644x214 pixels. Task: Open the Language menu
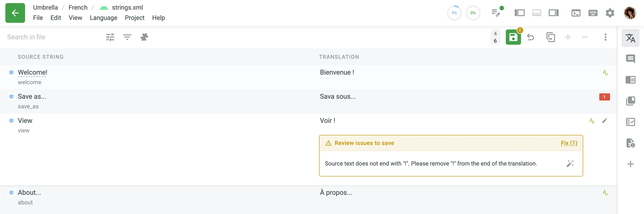point(104,18)
